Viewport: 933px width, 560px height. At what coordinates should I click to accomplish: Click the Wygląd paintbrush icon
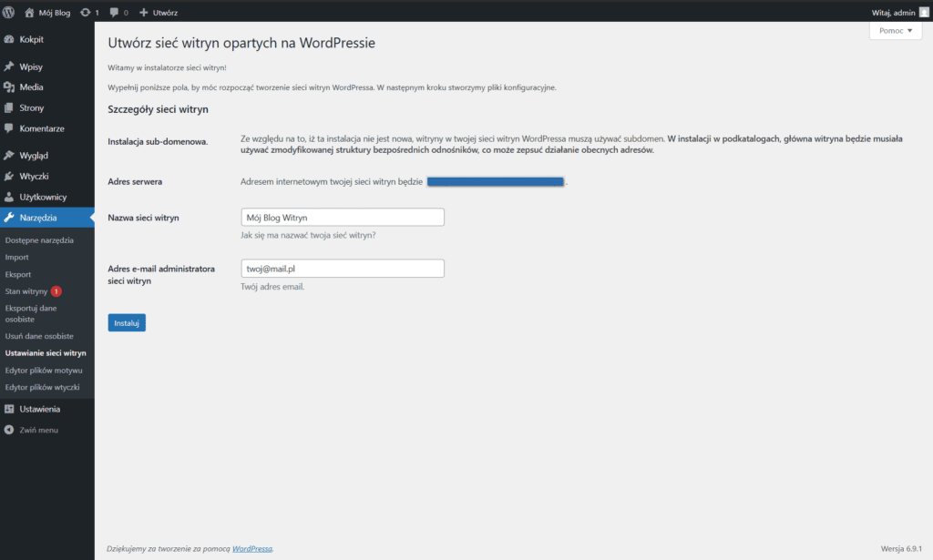coord(9,156)
